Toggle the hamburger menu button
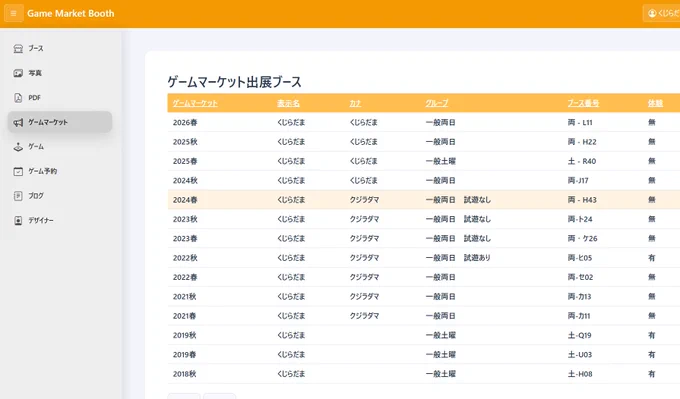The height and width of the screenshot is (399, 680). 13,13
